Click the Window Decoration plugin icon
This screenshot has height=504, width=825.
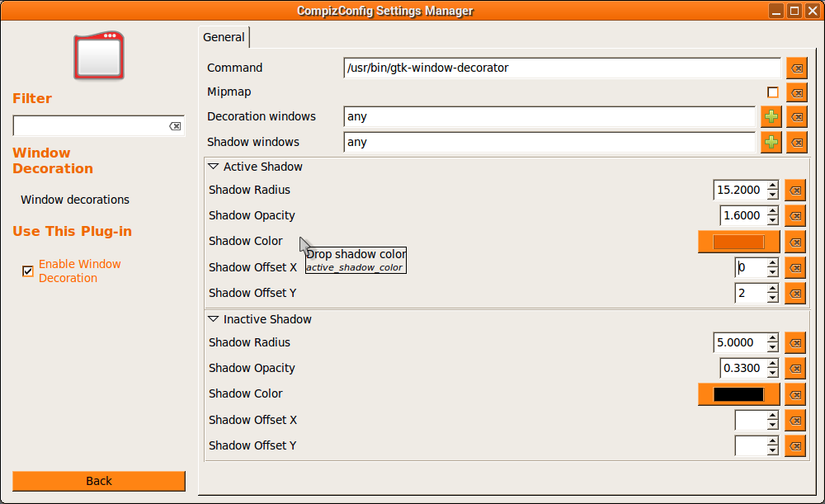pos(99,55)
